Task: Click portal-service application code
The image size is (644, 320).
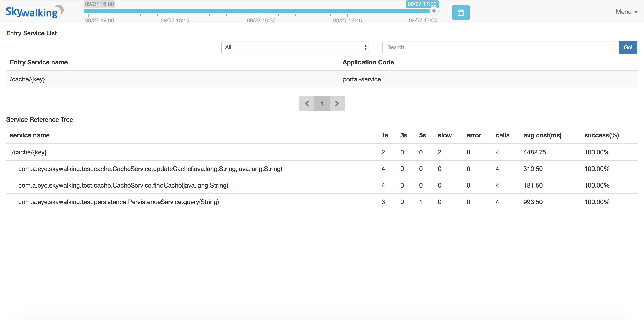Action: click(361, 79)
